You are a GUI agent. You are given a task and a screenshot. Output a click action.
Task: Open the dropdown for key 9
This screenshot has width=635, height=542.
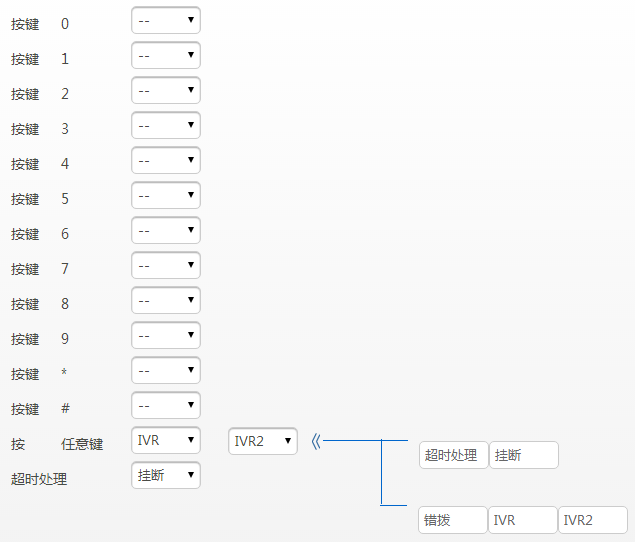point(166,336)
